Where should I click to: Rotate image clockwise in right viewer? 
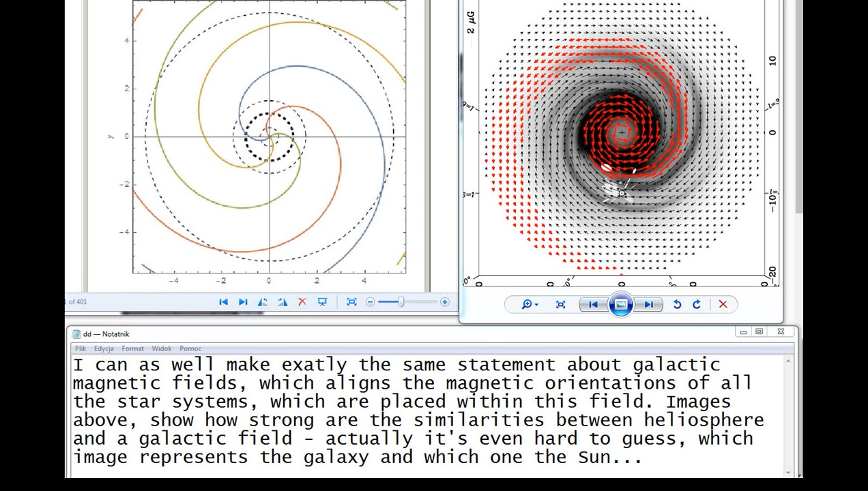click(x=697, y=305)
